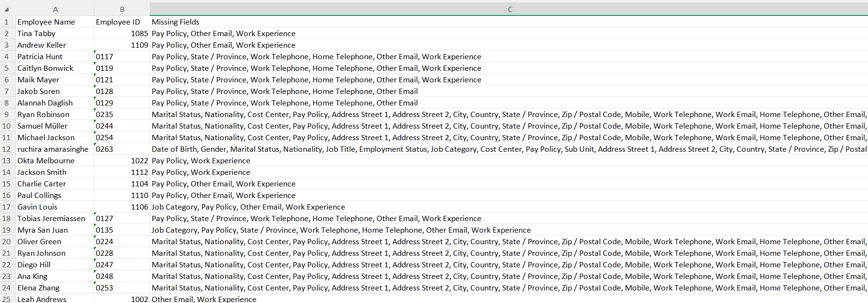Select column A header
This screenshot has width=868, height=303.
coord(55,9)
